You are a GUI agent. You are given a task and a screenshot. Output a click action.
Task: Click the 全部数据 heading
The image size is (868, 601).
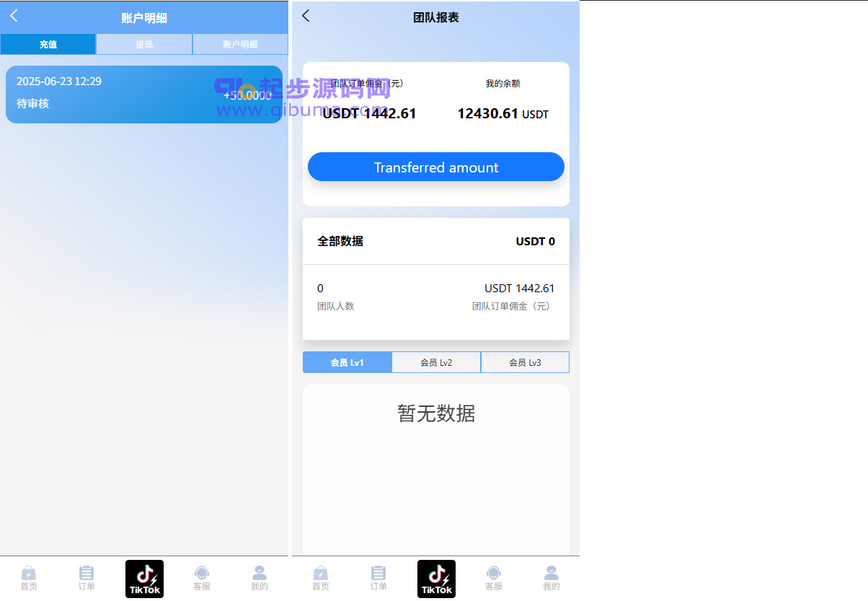click(340, 241)
